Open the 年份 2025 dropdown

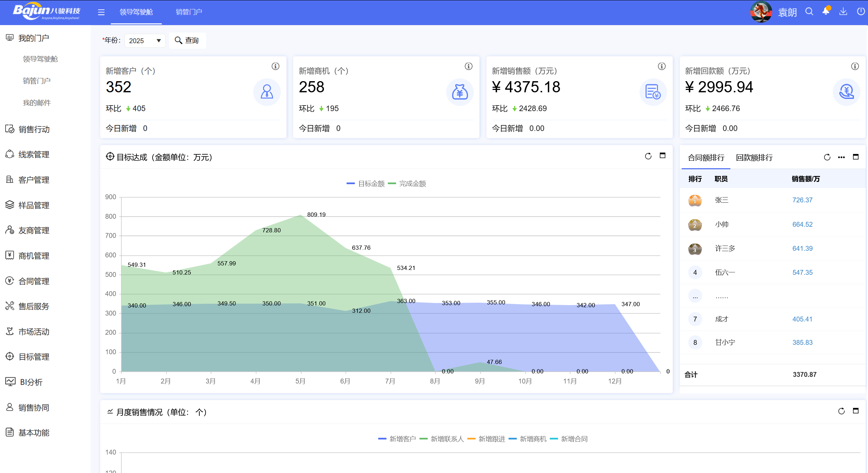[x=145, y=41]
